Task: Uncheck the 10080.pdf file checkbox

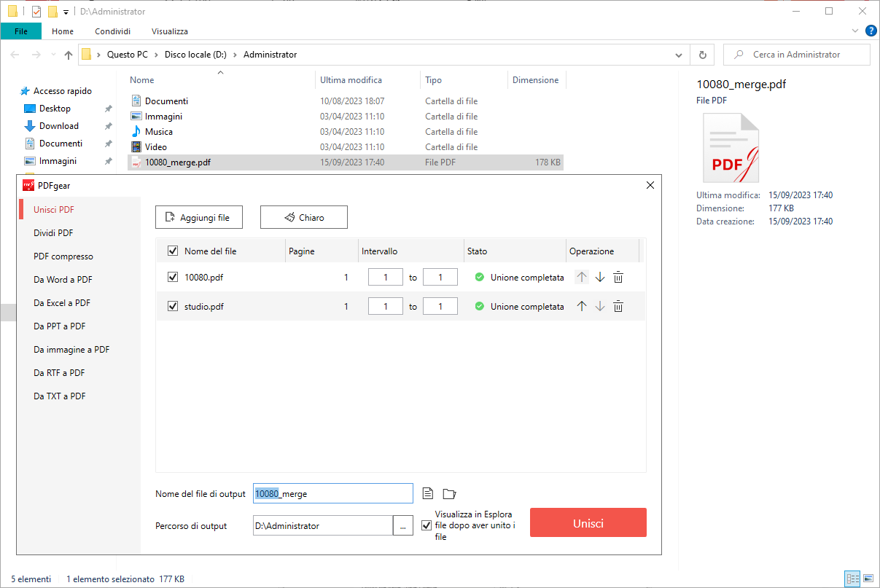Action: point(173,277)
